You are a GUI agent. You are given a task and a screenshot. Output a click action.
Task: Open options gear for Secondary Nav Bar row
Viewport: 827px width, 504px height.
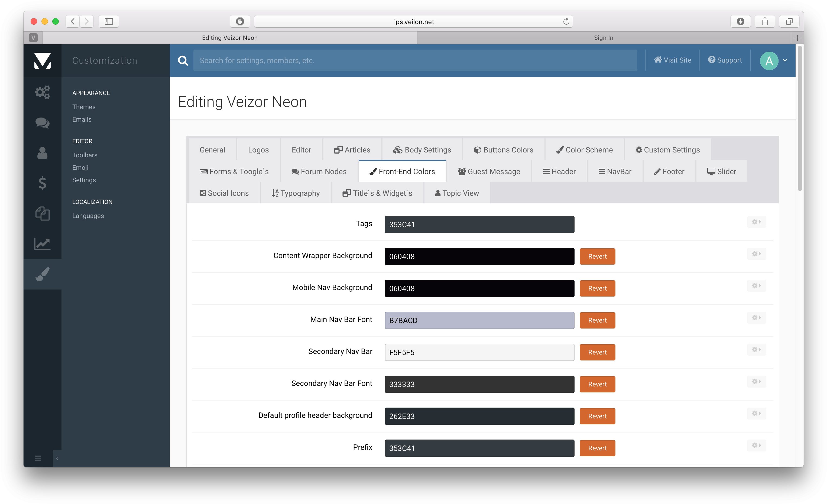click(x=756, y=350)
